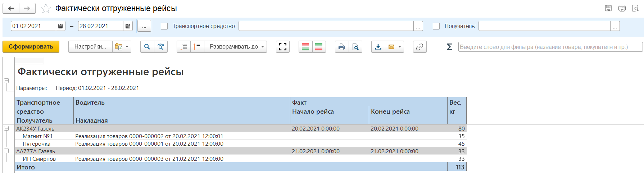
Task: Open calendar for start date 01.02.2021
Action: point(60,26)
